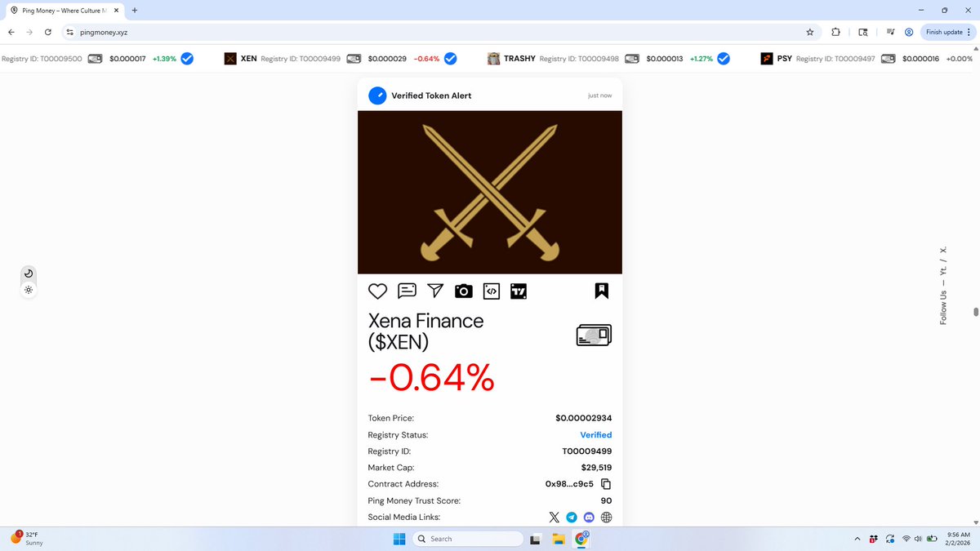Click the Finish update button

[947, 32]
